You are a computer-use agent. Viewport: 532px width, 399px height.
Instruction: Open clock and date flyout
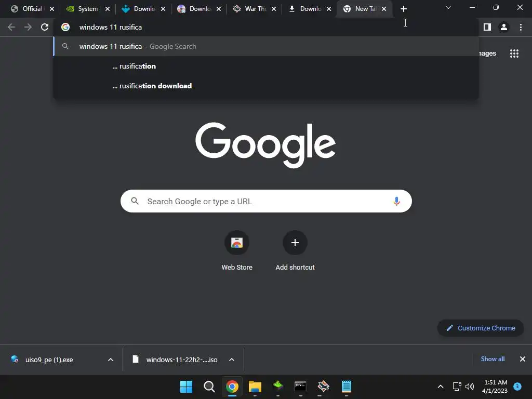495,387
